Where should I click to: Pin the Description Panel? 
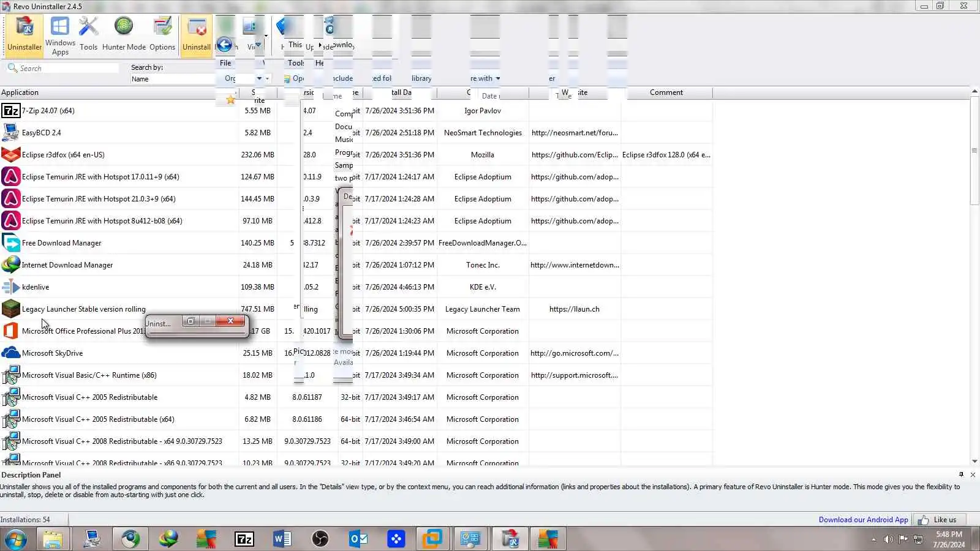click(961, 474)
